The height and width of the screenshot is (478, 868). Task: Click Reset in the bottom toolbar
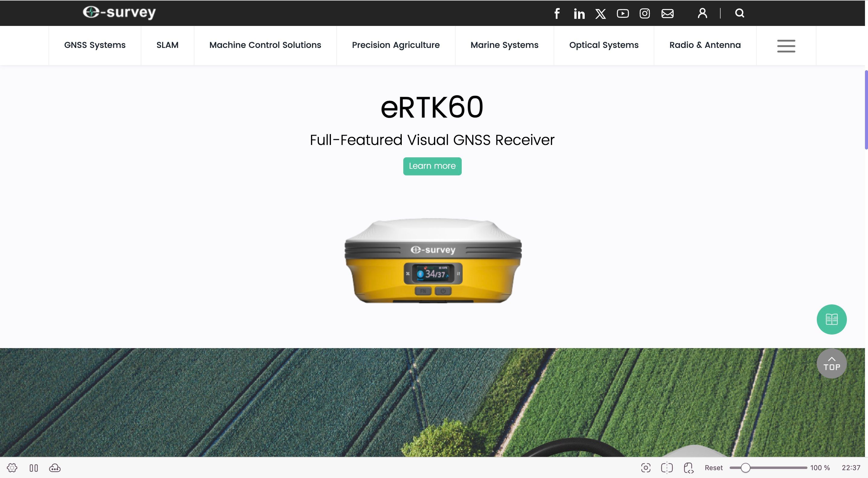click(x=713, y=468)
